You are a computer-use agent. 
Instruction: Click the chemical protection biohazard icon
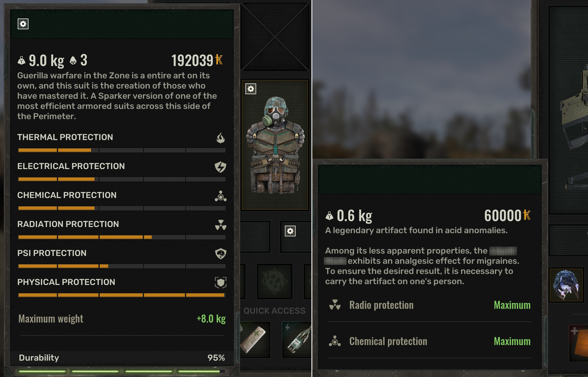pyautogui.click(x=220, y=196)
